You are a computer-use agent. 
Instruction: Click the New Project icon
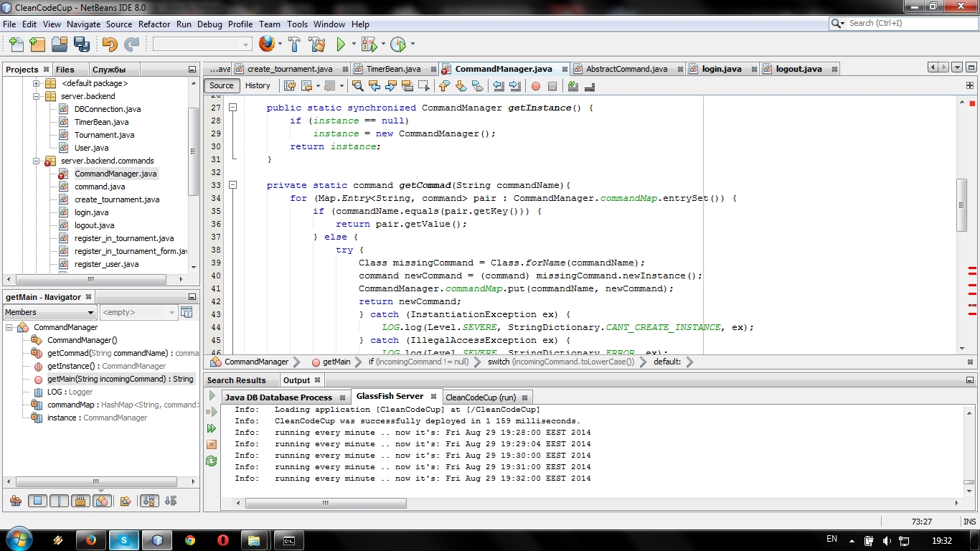pos(37,44)
